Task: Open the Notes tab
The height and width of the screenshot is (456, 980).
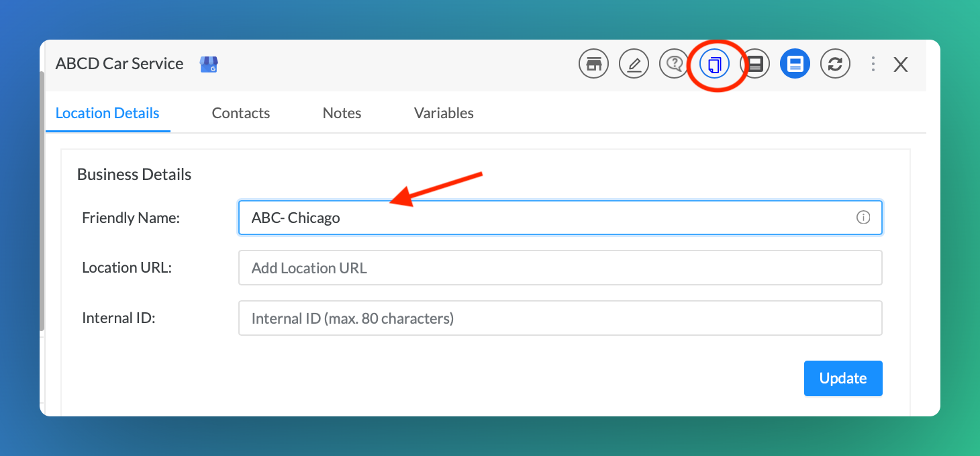Action: 342,113
